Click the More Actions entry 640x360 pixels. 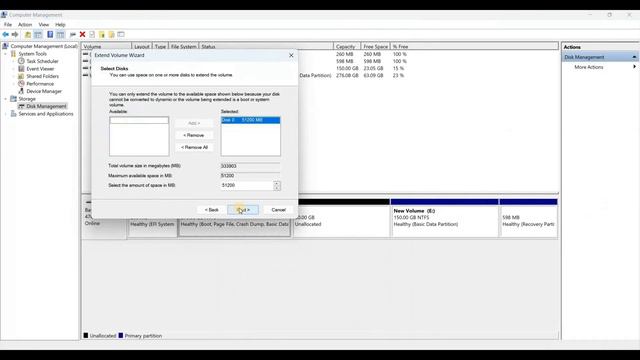click(589, 67)
